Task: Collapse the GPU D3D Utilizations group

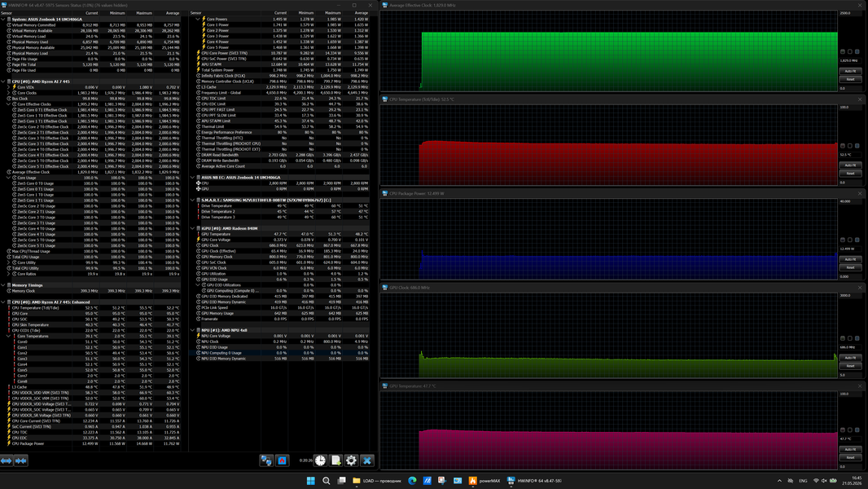Action: tap(198, 284)
